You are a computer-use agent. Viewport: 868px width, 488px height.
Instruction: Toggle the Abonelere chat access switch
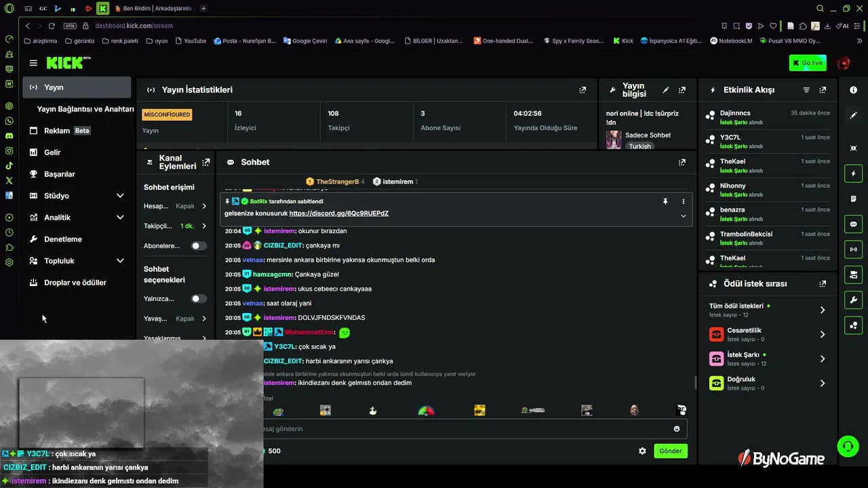click(x=199, y=246)
